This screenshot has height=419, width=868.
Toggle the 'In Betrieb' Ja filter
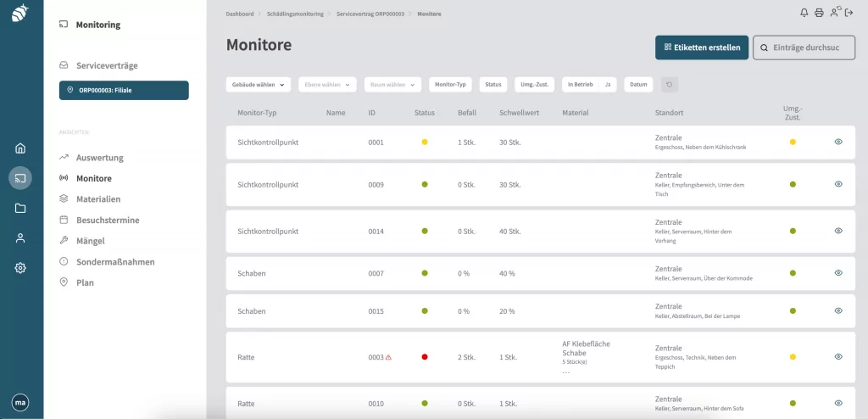pyautogui.click(x=608, y=84)
